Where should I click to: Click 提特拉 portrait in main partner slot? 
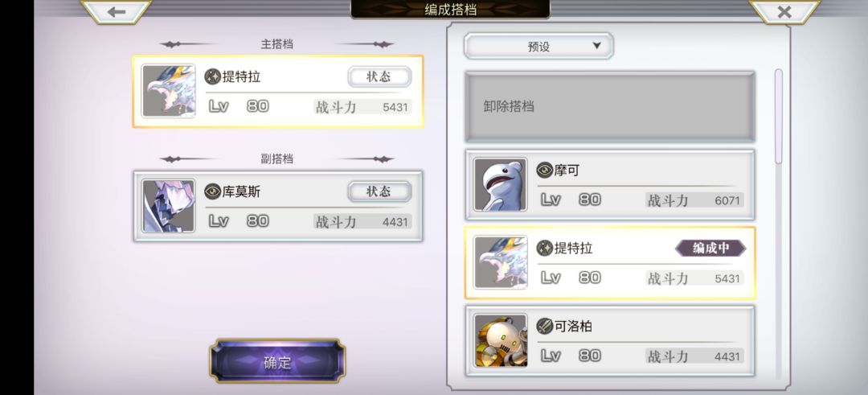(x=168, y=91)
